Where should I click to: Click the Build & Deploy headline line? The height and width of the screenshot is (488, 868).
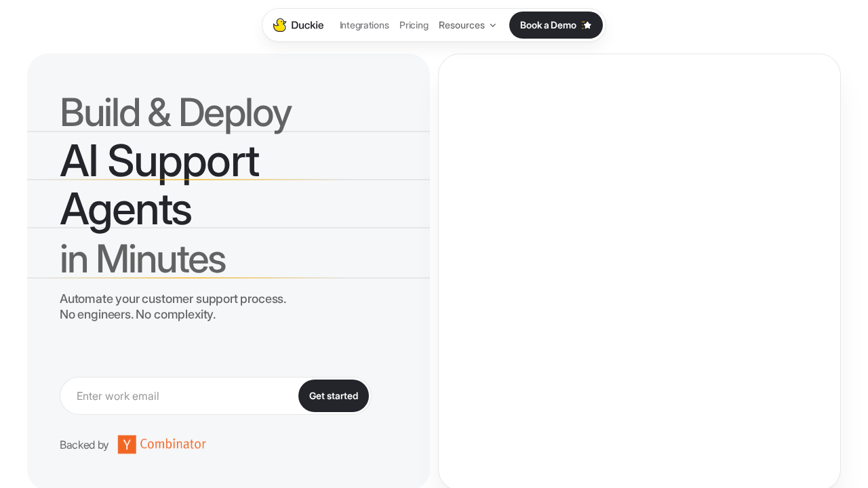(x=176, y=113)
